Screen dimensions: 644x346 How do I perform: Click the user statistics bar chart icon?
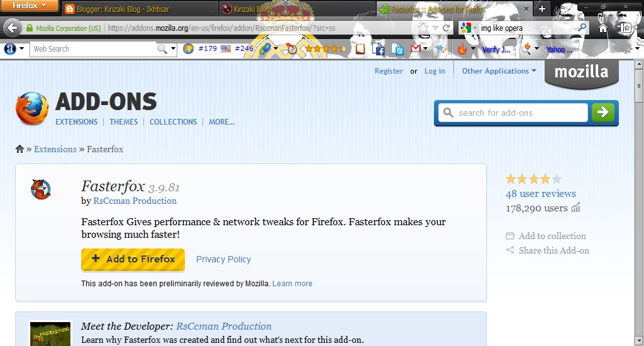pos(576,208)
